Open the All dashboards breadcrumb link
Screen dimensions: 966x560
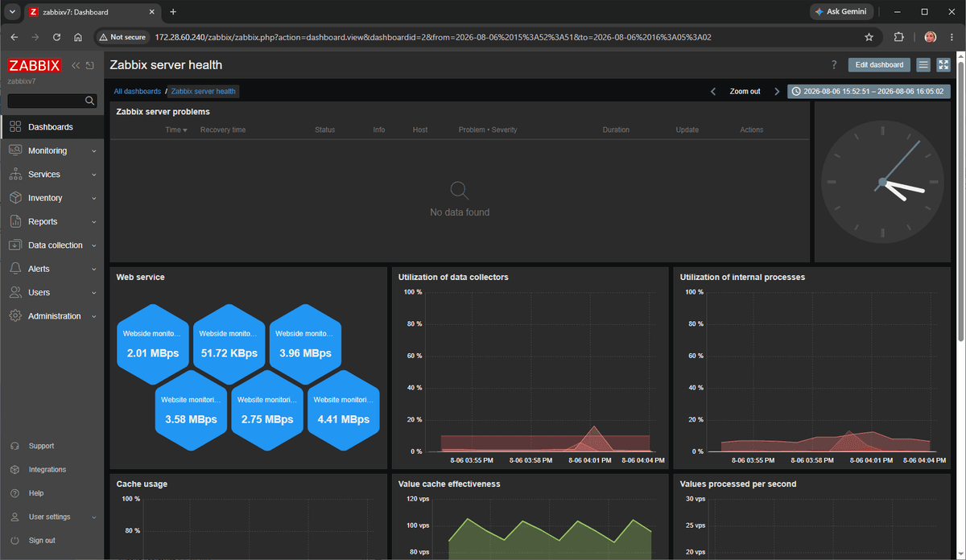pyautogui.click(x=138, y=92)
